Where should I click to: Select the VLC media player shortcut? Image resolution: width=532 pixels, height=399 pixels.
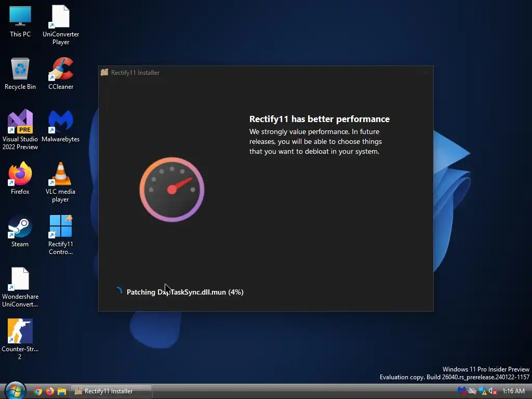[61, 182]
